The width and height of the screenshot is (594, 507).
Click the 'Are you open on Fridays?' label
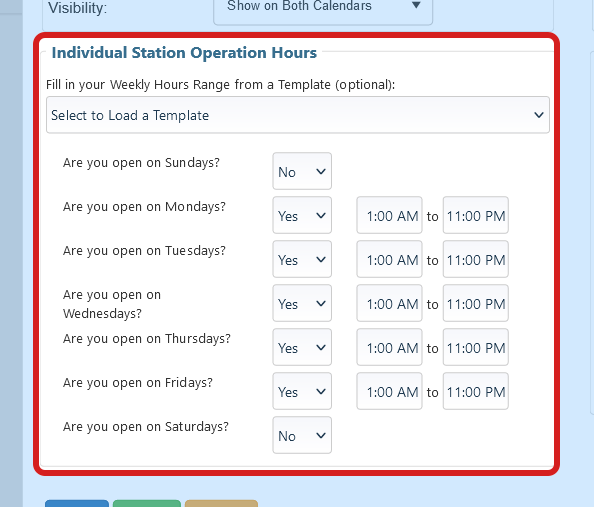138,383
